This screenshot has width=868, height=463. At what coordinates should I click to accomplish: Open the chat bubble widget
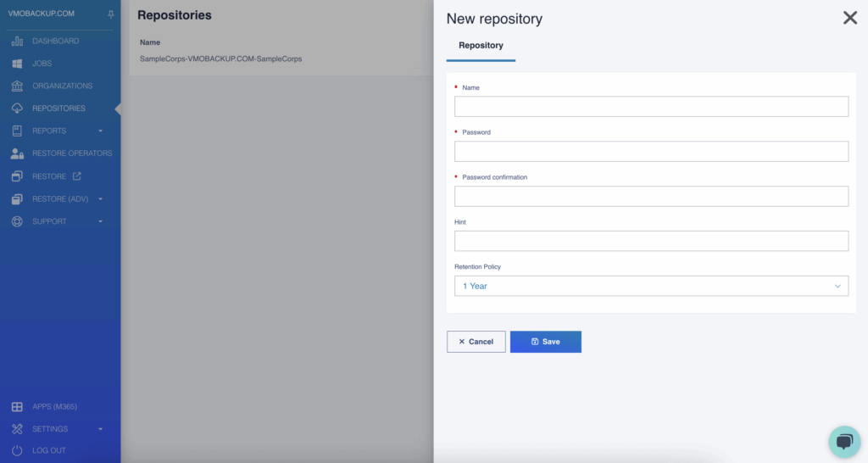click(x=844, y=442)
